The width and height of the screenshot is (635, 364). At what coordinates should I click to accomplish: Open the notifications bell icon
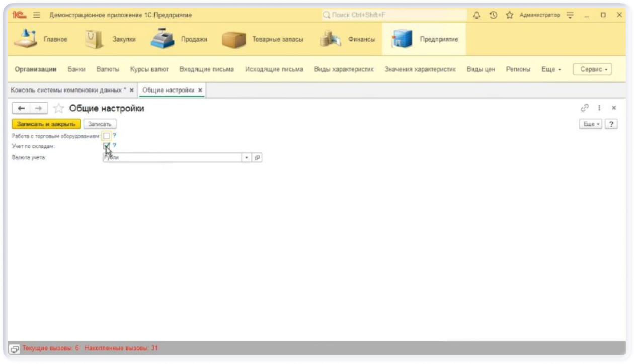click(x=477, y=15)
